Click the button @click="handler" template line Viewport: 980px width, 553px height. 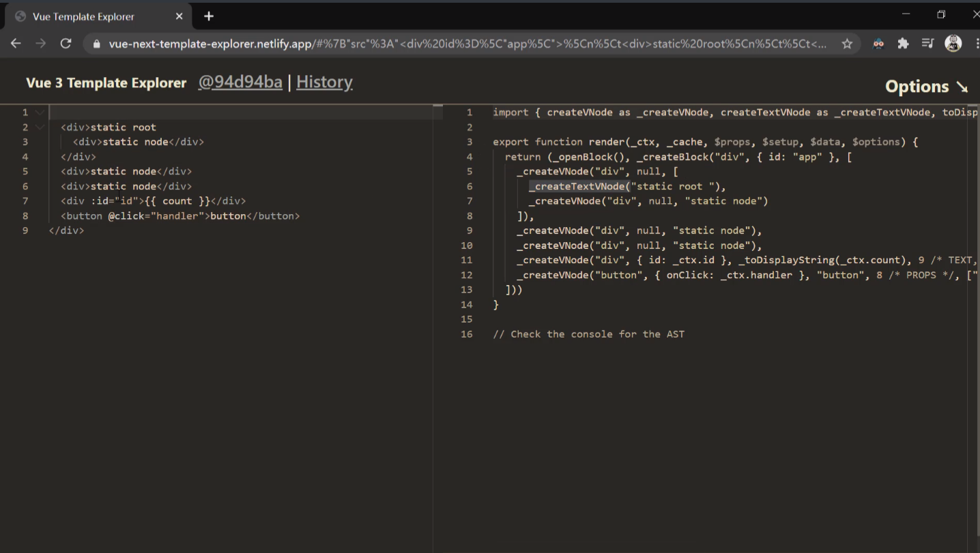pyautogui.click(x=180, y=215)
